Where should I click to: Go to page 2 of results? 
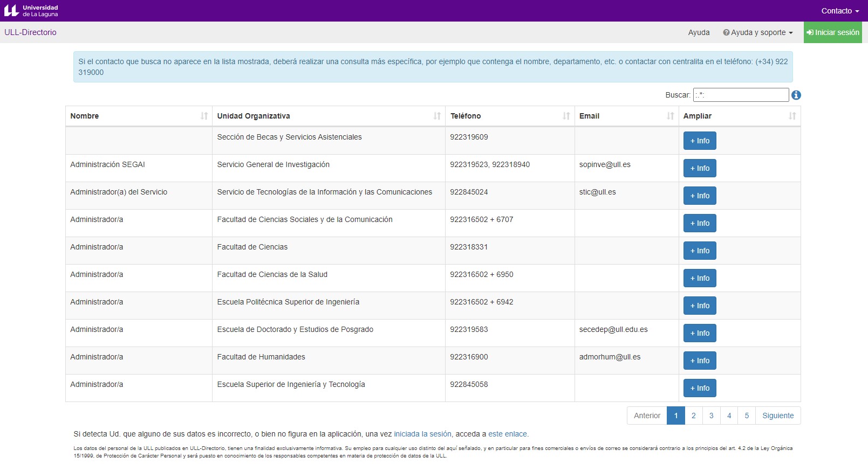tap(693, 415)
